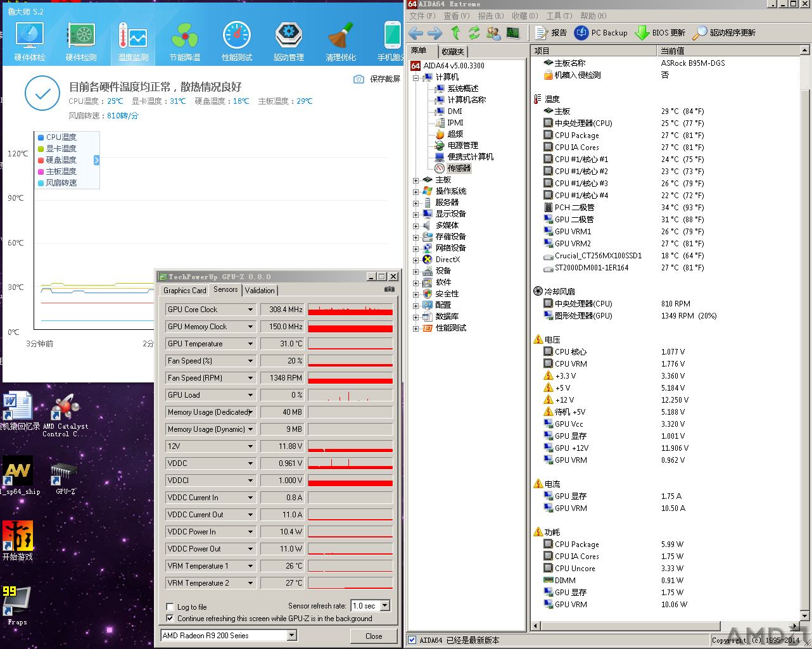Click GPU-Z camera screenshot icon
This screenshot has height=649, width=812.
(x=389, y=289)
